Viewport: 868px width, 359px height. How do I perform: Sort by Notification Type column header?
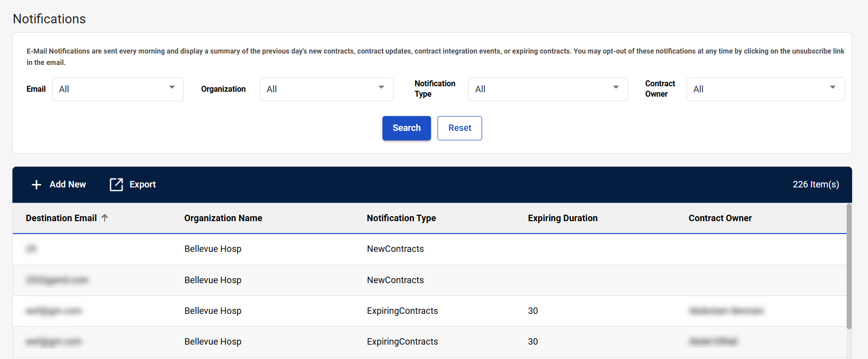point(401,218)
